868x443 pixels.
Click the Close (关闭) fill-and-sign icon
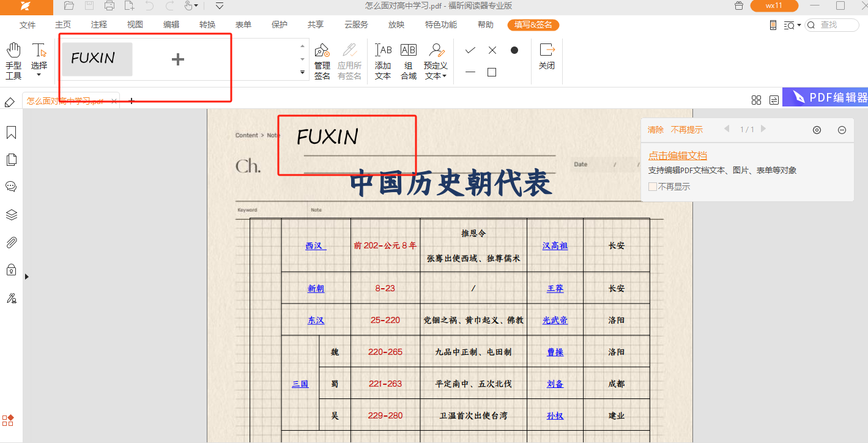pyautogui.click(x=547, y=56)
